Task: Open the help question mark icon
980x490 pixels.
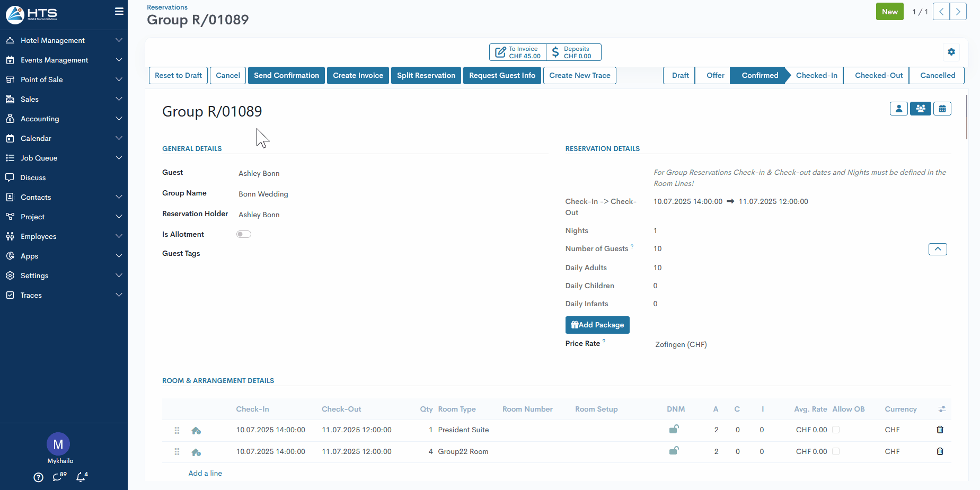Action: pyautogui.click(x=38, y=477)
